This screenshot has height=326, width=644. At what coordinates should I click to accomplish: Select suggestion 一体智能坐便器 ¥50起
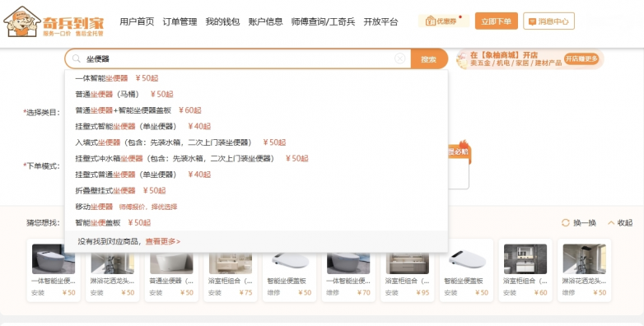click(x=256, y=78)
